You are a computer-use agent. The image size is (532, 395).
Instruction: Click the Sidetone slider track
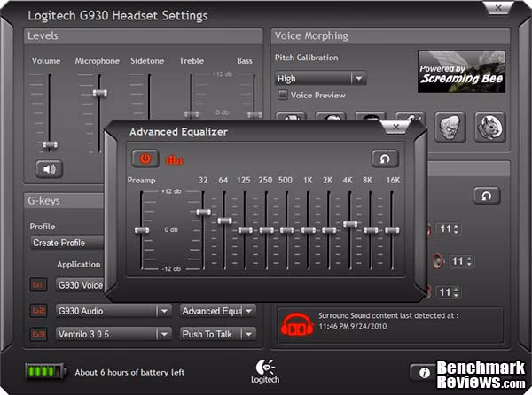(x=149, y=97)
